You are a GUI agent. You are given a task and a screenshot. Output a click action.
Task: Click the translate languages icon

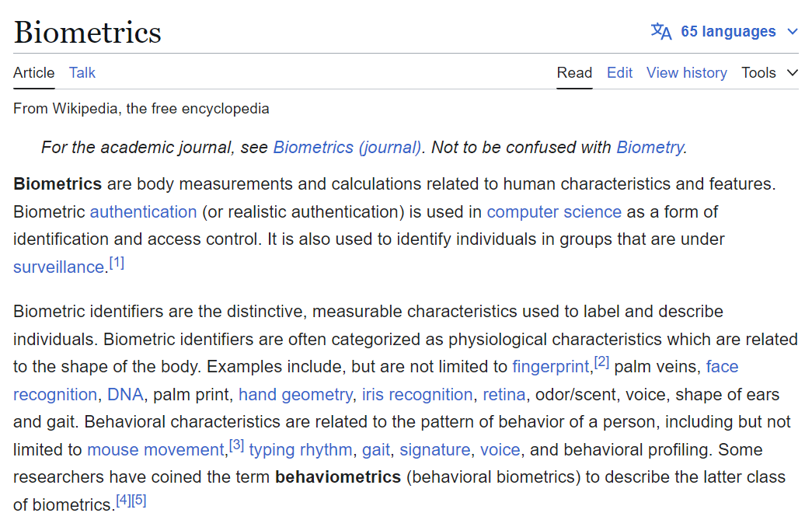(x=661, y=32)
